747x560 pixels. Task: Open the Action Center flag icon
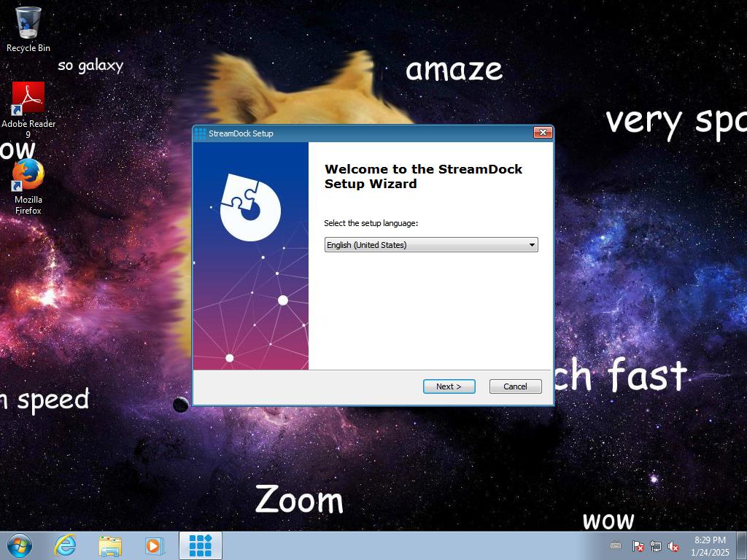[x=638, y=545]
